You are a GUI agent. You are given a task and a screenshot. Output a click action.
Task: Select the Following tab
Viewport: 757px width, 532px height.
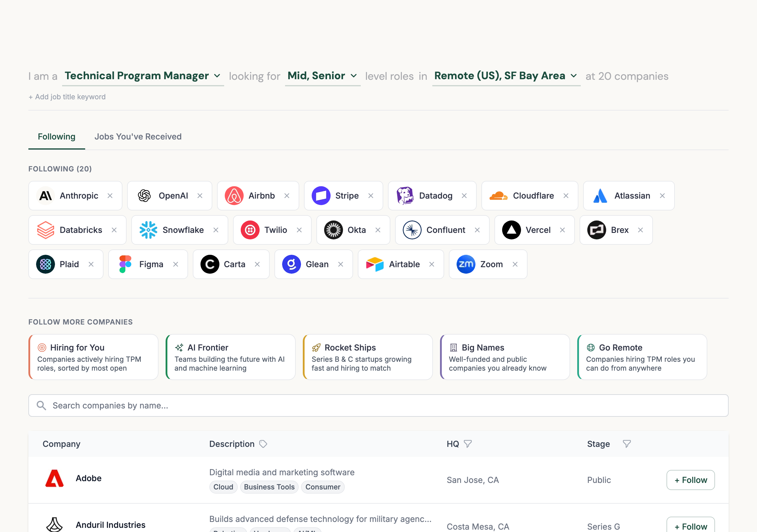coord(56,137)
